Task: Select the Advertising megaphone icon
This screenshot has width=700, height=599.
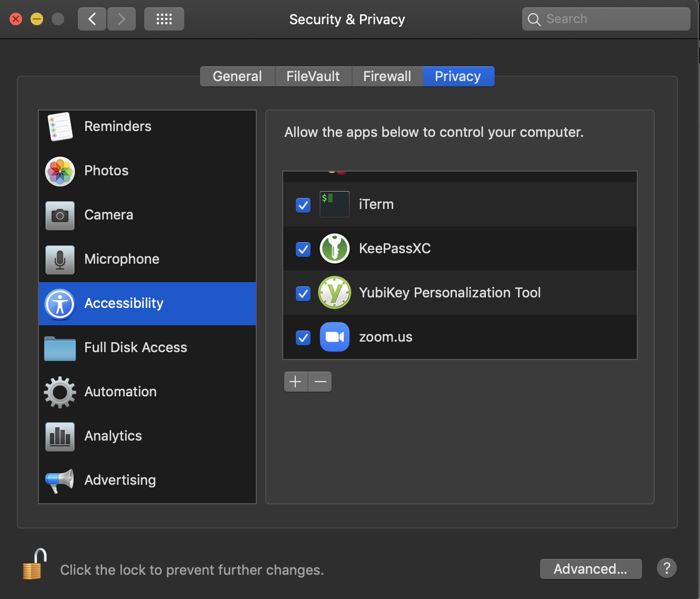Action: point(59,481)
